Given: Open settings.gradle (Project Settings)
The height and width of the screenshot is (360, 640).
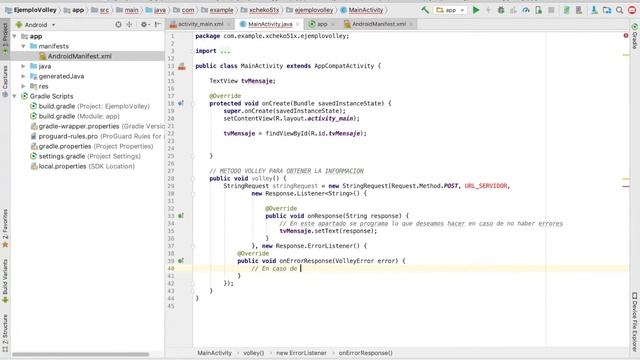Looking at the screenshot, I should pos(85,156).
